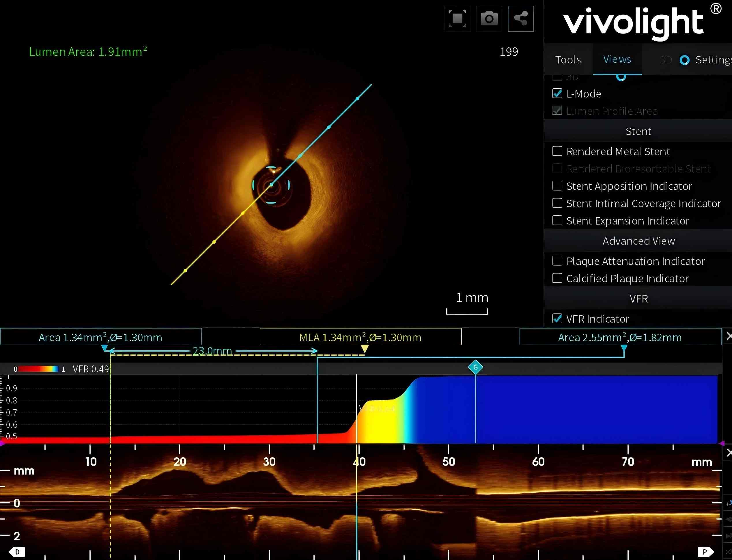Enable Calcified Plaque Indicator
Screen dimensions: 732x560
point(557,278)
